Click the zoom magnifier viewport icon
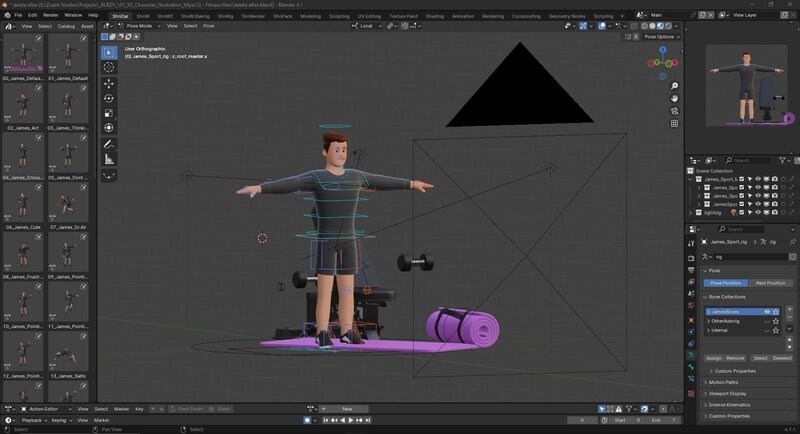The image size is (800, 434). (x=675, y=86)
